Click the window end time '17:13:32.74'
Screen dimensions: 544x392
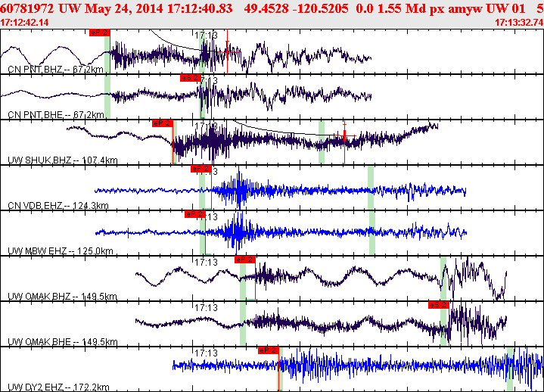[x=519, y=23]
